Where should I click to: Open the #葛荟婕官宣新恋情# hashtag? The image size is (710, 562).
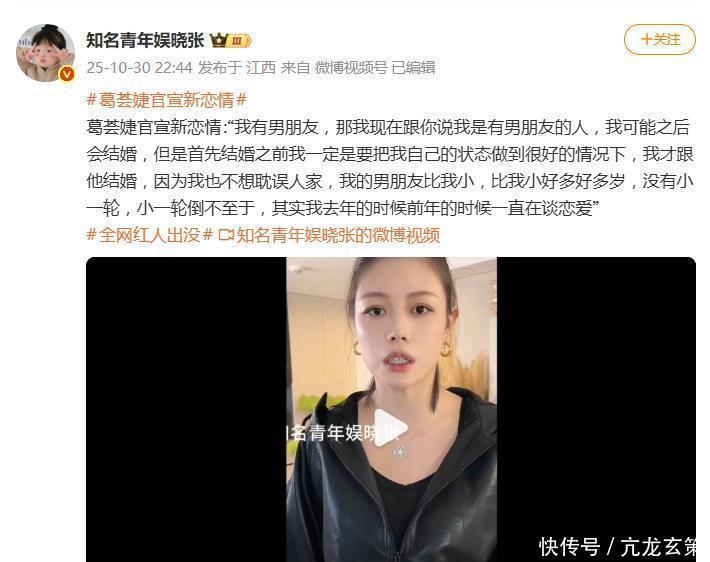tap(166, 100)
